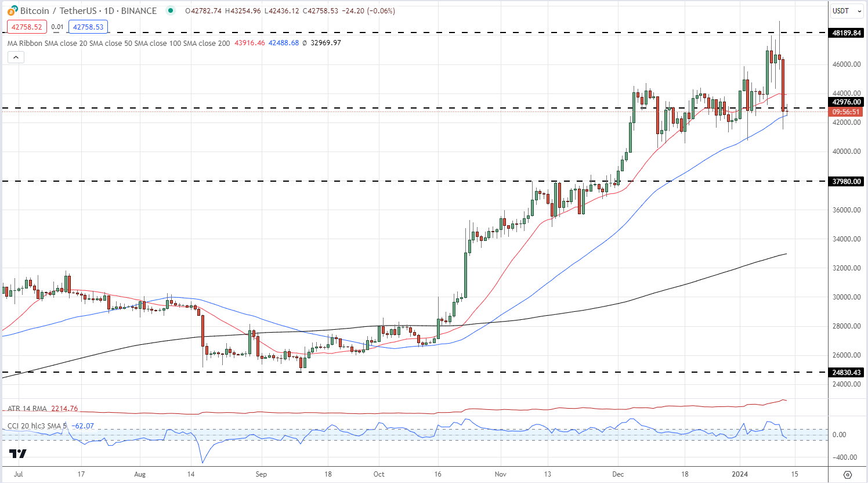Click the red sell price 42758.52 button
This screenshot has width=868, height=483.
27,27
